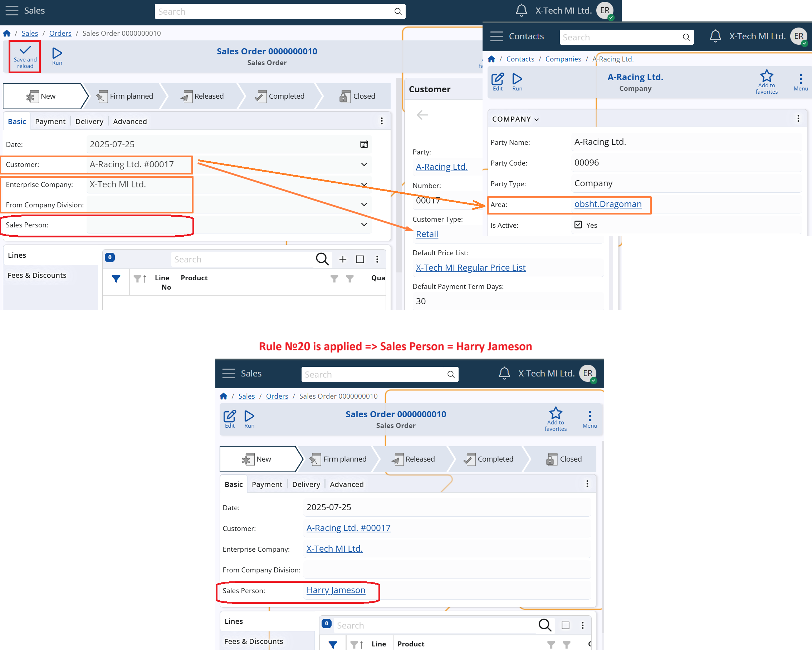
Task: Toggle select-all square in top Lines toolbar
Action: tap(359, 259)
